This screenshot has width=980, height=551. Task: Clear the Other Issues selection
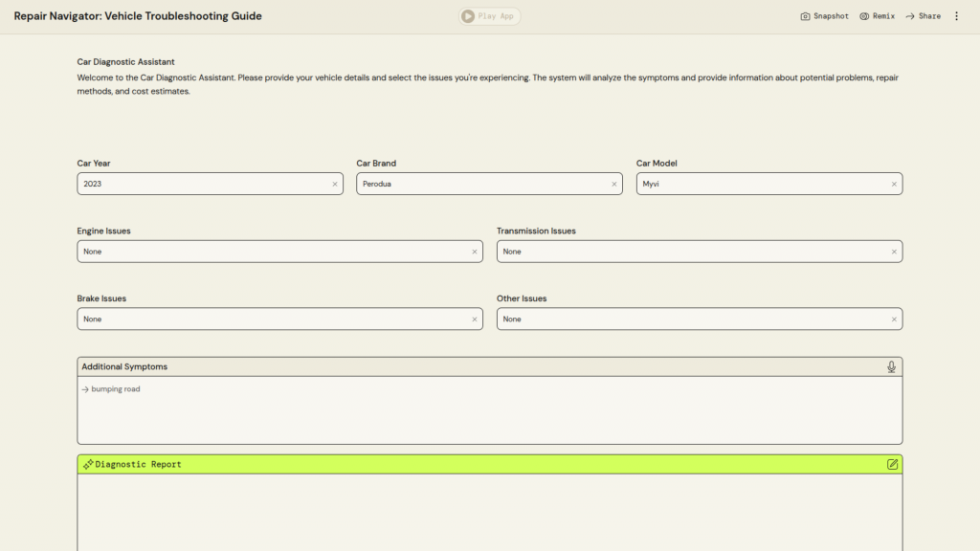point(894,320)
